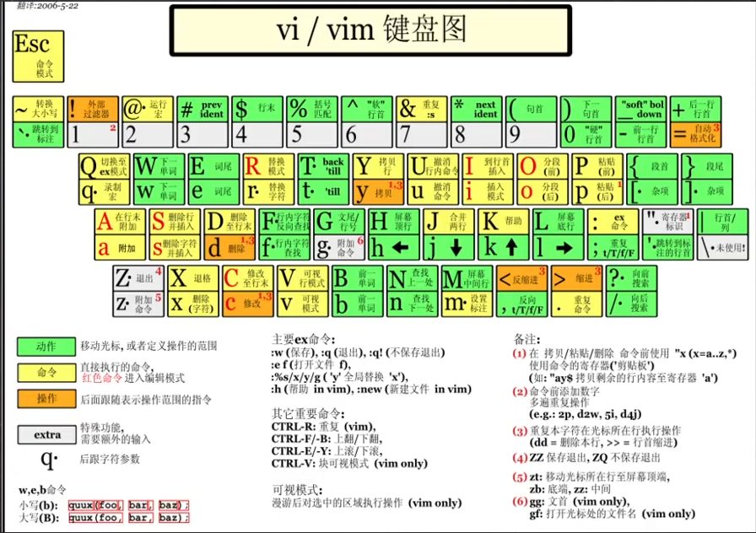Click uppercase A 在行末附加 key
This screenshot has width=756, height=533.
click(x=120, y=222)
